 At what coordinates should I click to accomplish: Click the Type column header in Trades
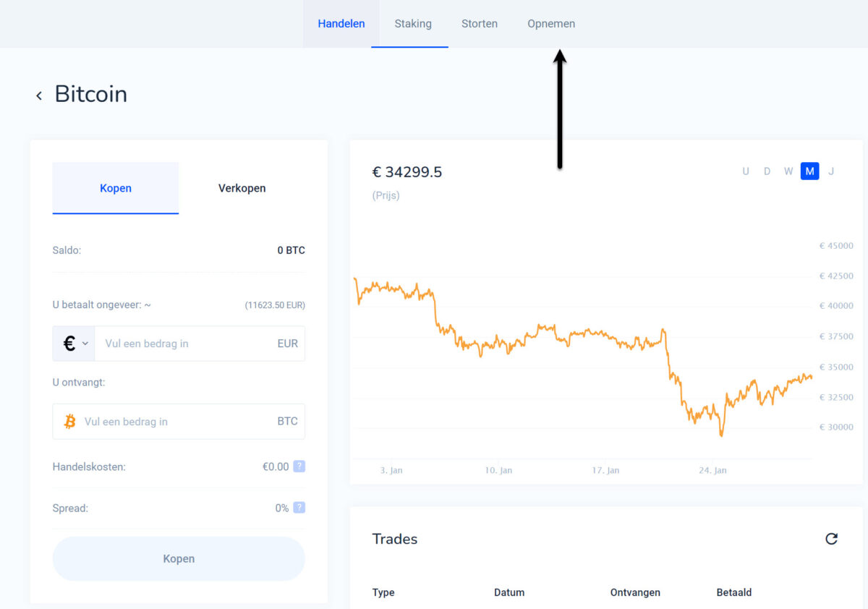[x=383, y=592]
